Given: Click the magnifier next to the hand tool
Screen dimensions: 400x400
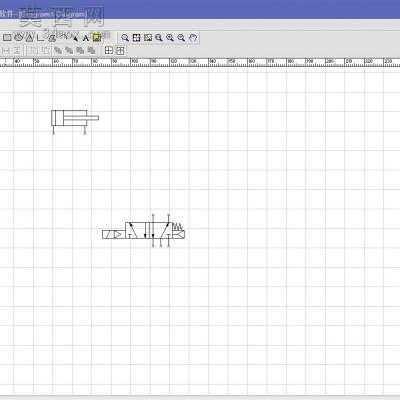Looking at the screenshot, I should click(181, 38).
